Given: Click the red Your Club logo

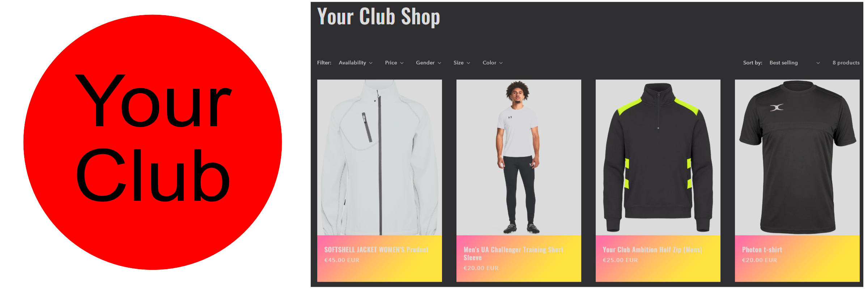Looking at the screenshot, I should click(153, 142).
